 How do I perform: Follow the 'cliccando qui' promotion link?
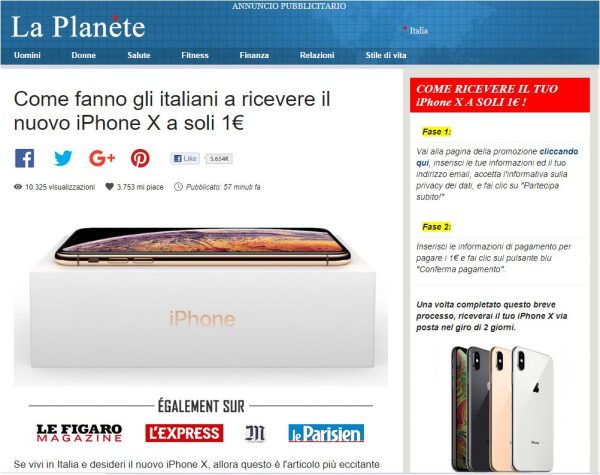click(x=497, y=157)
